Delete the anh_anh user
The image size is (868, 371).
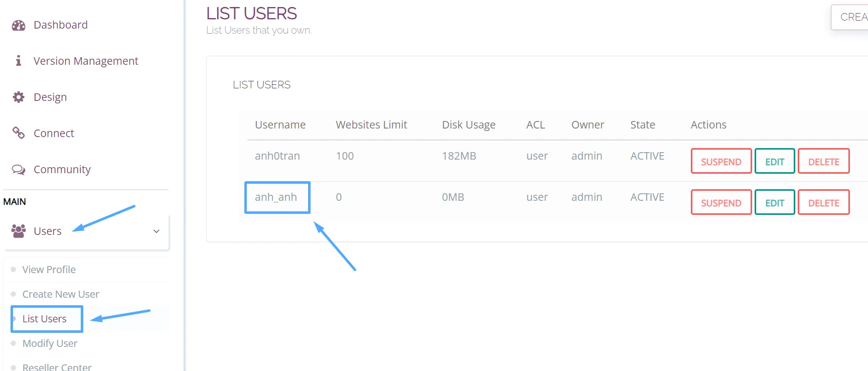click(x=823, y=202)
